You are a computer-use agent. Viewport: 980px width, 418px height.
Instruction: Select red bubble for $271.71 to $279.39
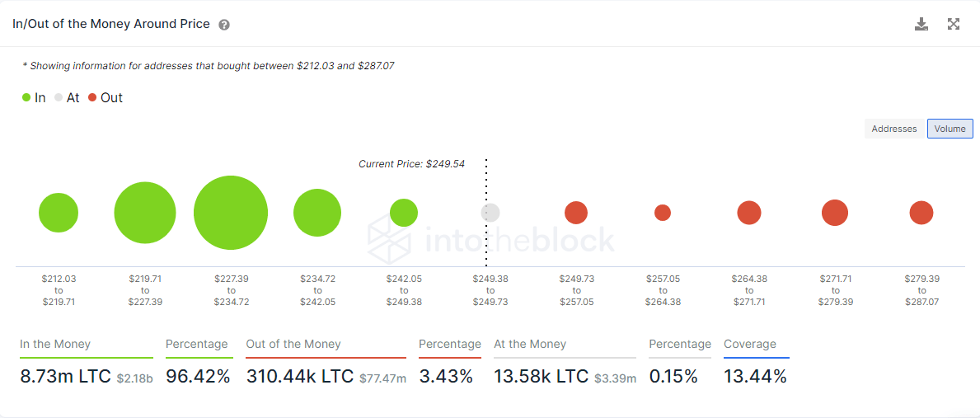835,213
